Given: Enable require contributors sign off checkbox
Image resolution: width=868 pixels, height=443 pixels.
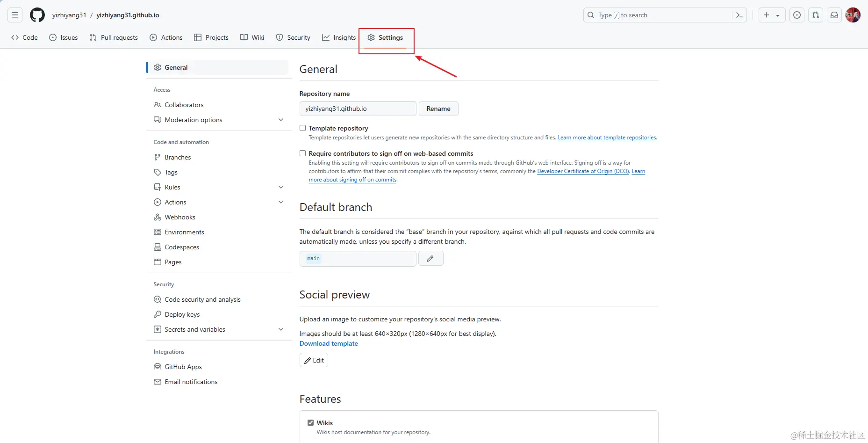Looking at the screenshot, I should (x=303, y=153).
